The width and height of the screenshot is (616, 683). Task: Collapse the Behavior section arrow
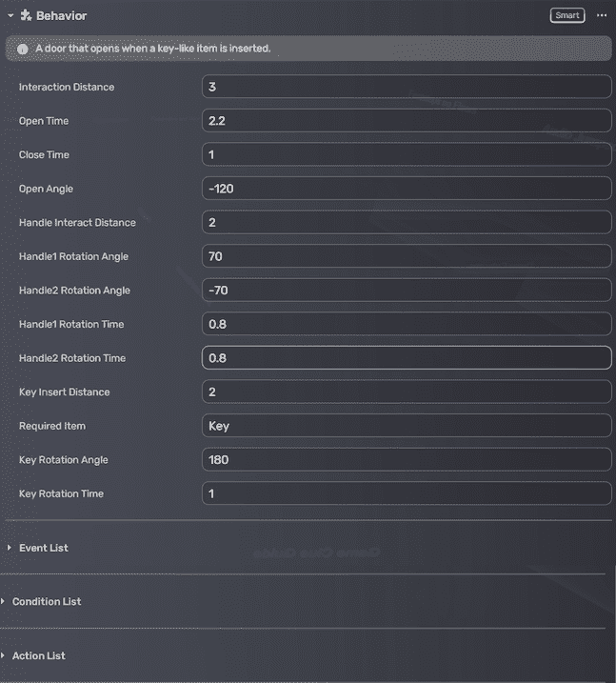point(10,16)
